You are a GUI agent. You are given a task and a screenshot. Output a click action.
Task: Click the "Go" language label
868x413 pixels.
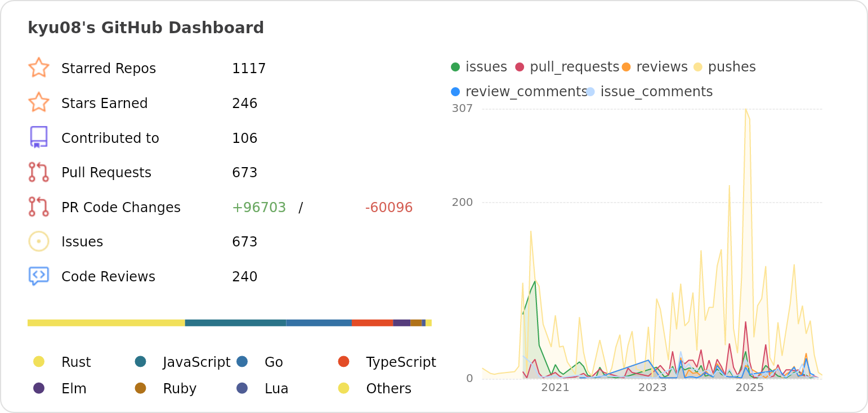[274, 362]
